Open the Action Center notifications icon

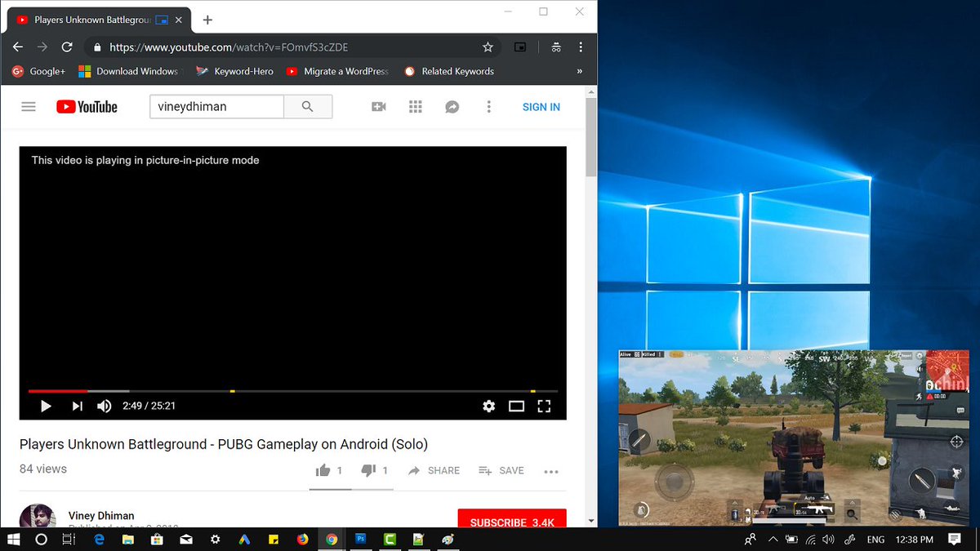point(954,540)
